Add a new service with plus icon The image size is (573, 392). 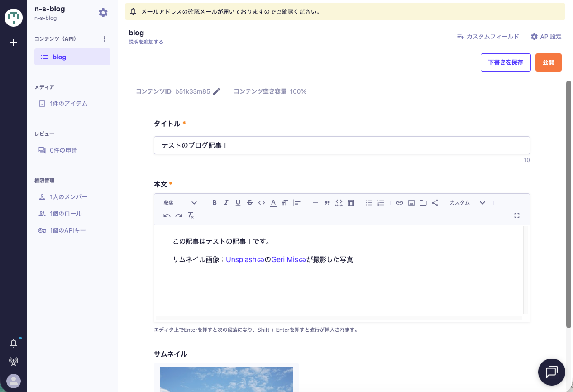(14, 43)
